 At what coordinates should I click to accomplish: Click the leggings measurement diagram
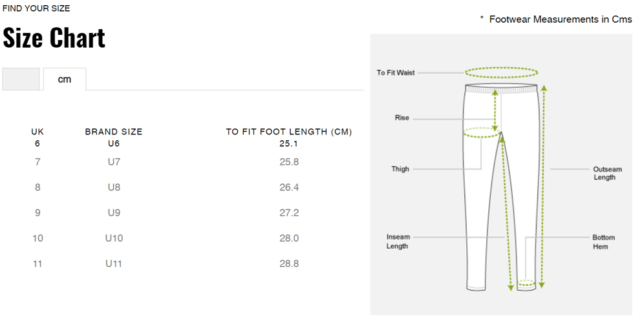[501, 174]
